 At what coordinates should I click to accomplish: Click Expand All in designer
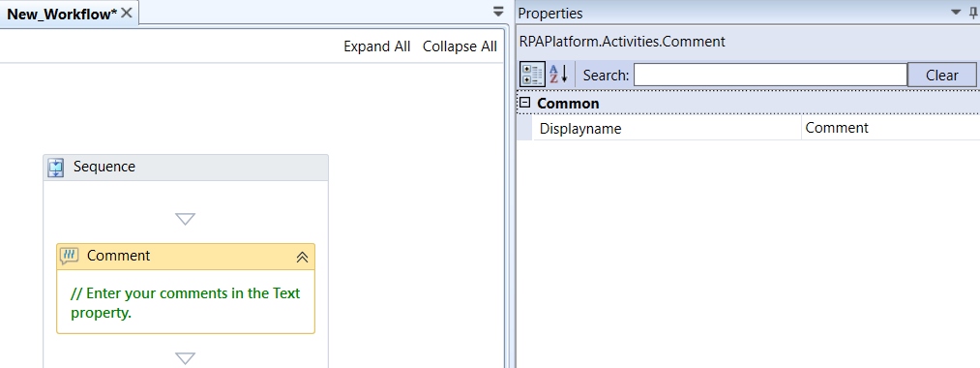pyautogui.click(x=377, y=46)
